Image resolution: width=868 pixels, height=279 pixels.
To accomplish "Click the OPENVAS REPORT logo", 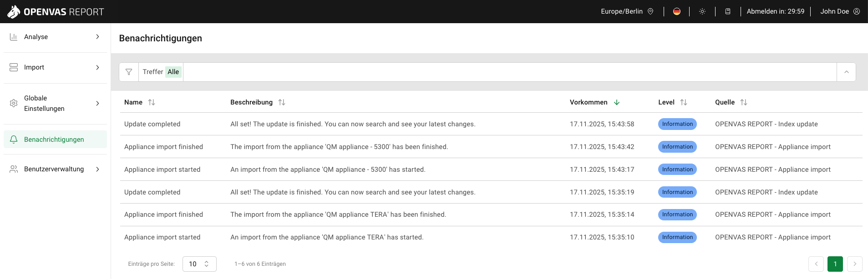I will coord(56,12).
